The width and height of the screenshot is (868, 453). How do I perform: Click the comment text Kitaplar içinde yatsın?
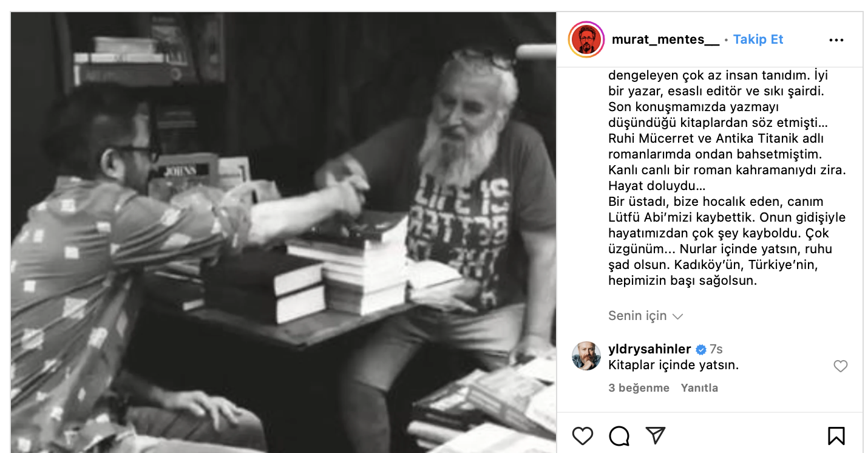[x=674, y=366]
